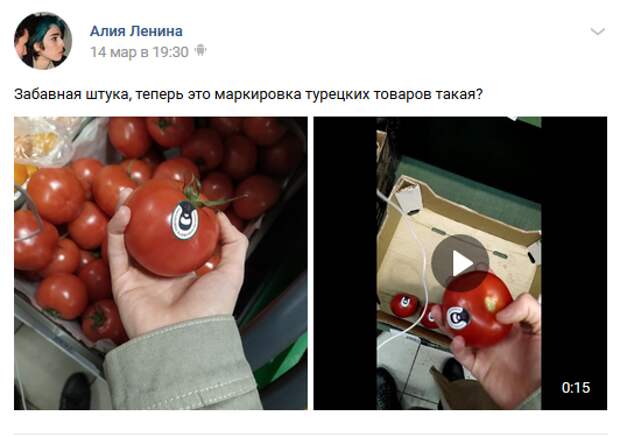Open the photo by clicking the tomato's round sticker
Image resolution: width=620 pixels, height=437 pixels.
185,220
